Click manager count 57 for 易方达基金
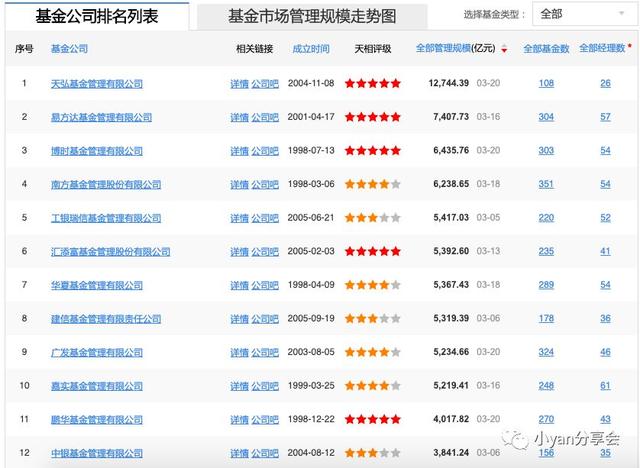This screenshot has height=468, width=640. [605, 117]
